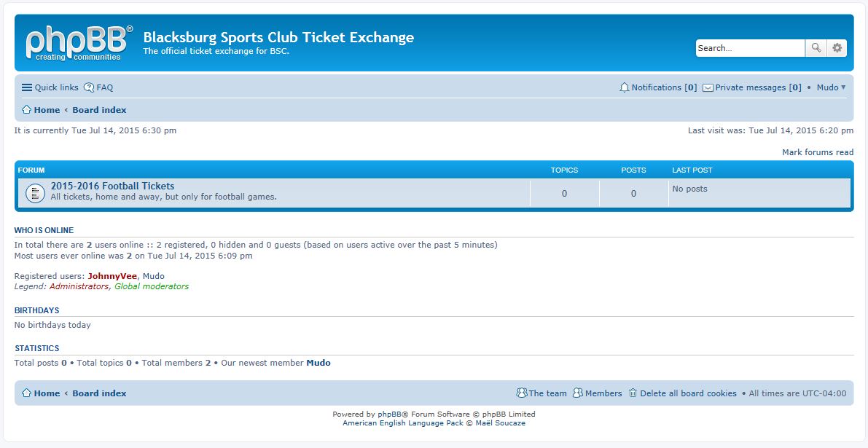Open phpBB link in footer

click(389, 414)
